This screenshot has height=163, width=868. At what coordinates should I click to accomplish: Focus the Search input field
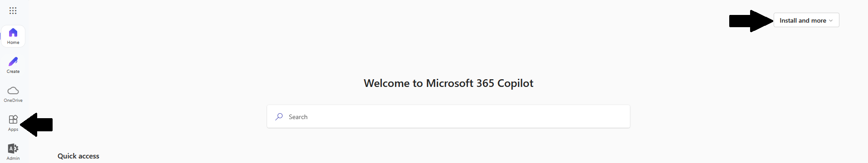449,116
